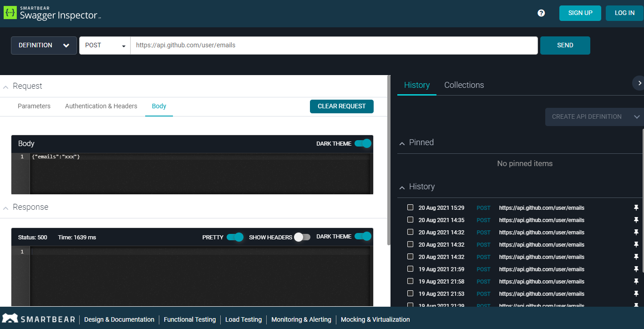Toggle Dark Theme in Response panel

click(x=363, y=237)
